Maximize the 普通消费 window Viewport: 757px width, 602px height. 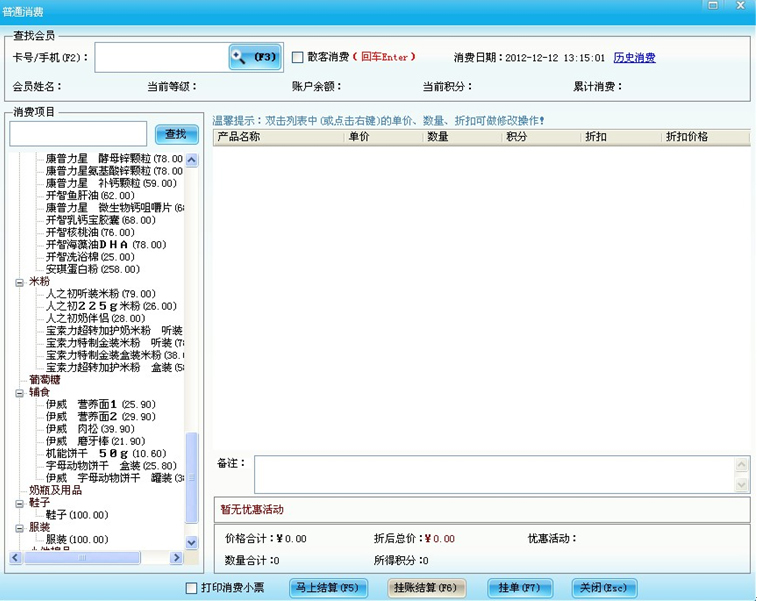713,5
